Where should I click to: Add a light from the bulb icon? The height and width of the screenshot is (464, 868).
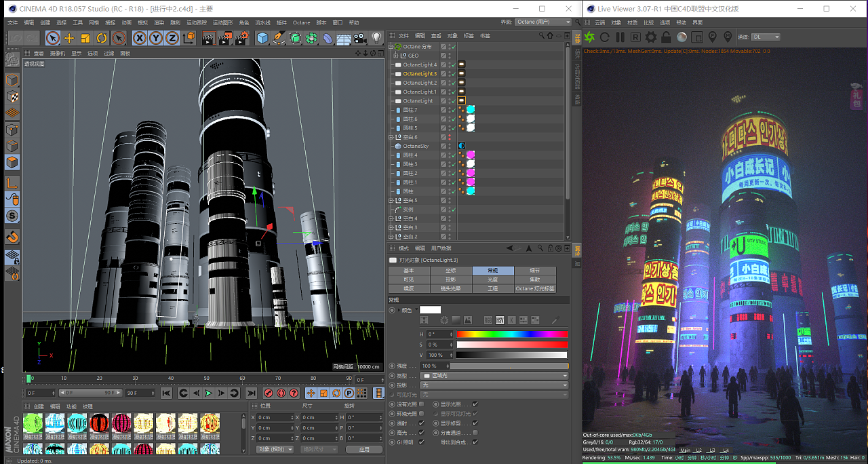click(x=376, y=38)
